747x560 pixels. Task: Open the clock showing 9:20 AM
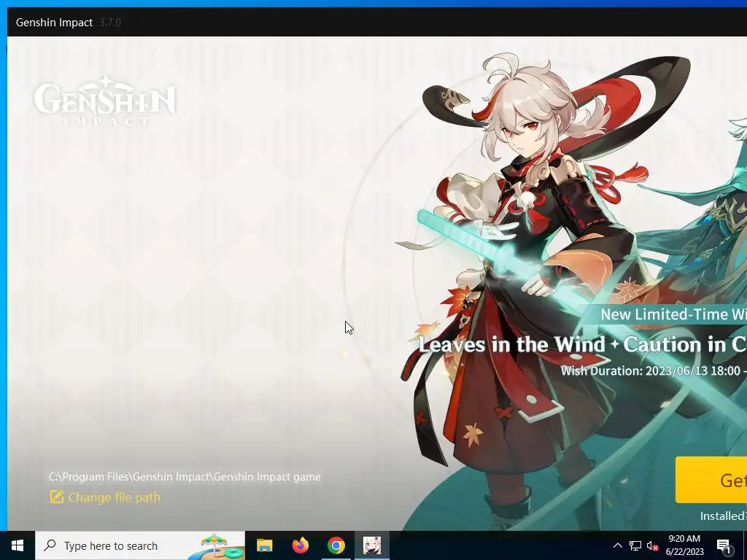[684, 545]
